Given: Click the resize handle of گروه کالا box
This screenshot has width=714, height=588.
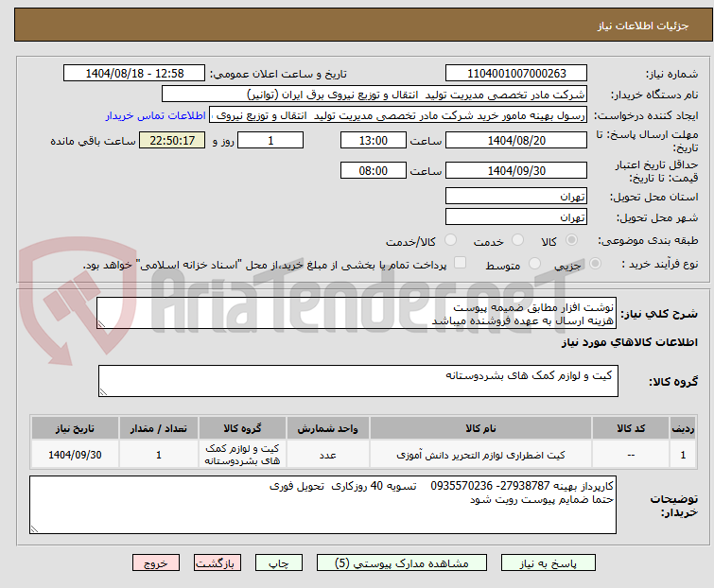Looking at the screenshot, I should 103,392.
